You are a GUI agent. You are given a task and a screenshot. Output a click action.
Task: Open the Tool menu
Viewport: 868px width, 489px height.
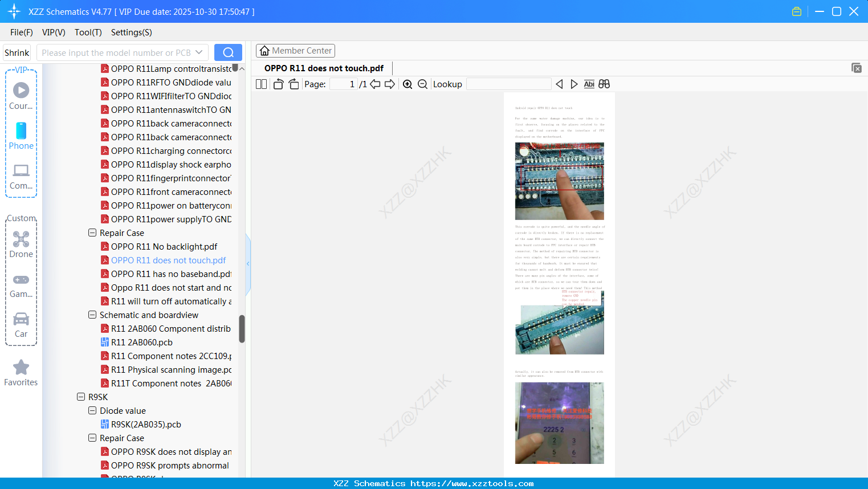tap(88, 32)
